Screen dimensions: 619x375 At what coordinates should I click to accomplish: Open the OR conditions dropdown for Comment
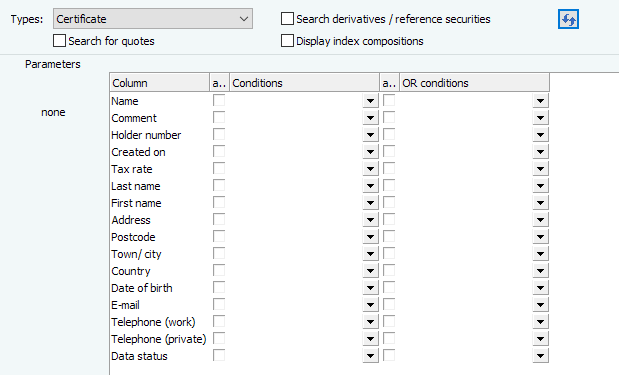point(540,118)
